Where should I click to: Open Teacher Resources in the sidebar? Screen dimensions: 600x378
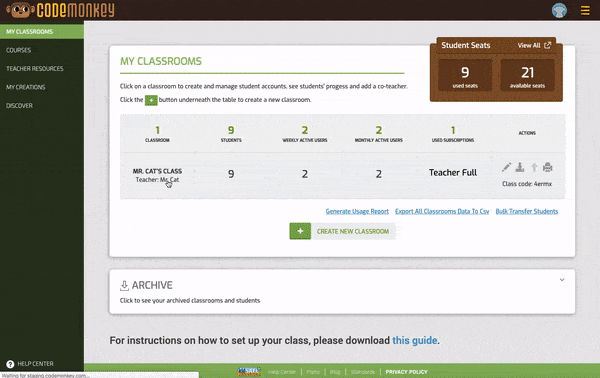34,68
